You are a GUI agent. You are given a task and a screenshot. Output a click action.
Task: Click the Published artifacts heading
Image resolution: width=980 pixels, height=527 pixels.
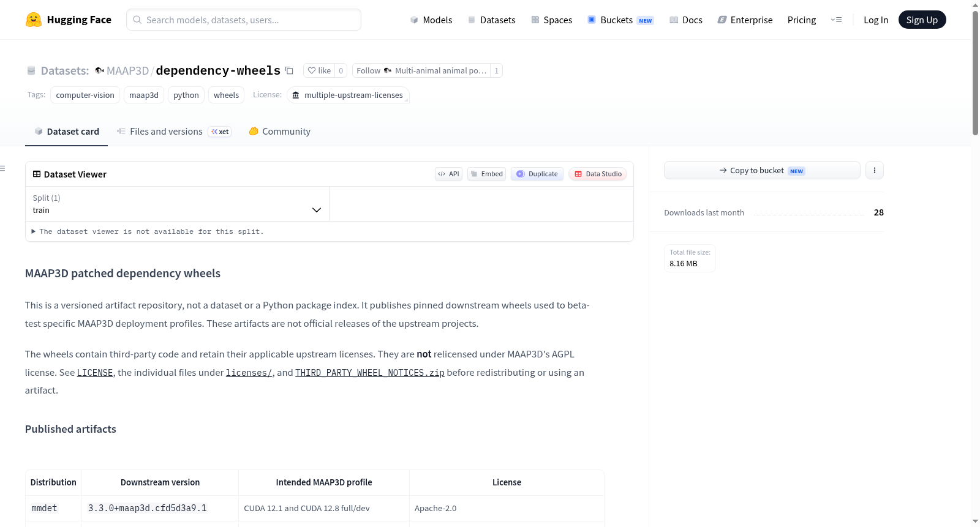(x=70, y=429)
